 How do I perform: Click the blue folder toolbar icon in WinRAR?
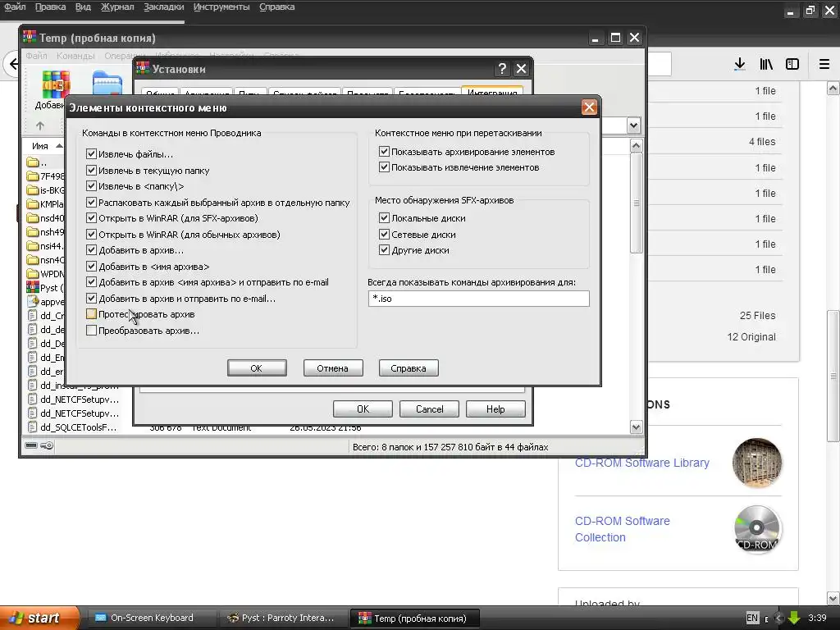(x=106, y=84)
